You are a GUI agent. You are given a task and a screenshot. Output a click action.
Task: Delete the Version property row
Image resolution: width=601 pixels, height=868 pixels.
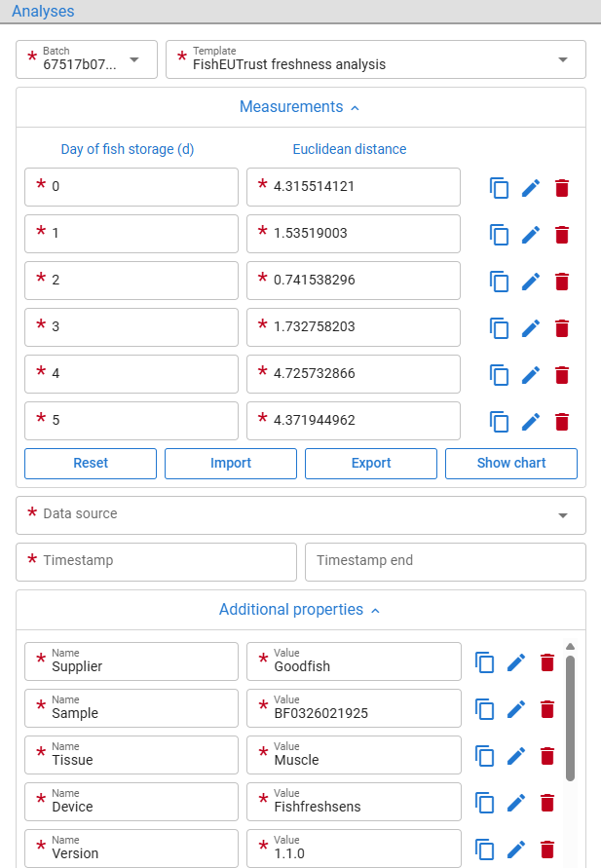(x=547, y=849)
